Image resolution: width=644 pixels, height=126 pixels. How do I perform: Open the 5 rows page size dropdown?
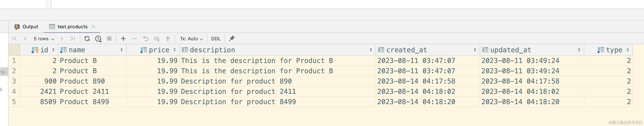coord(44,39)
